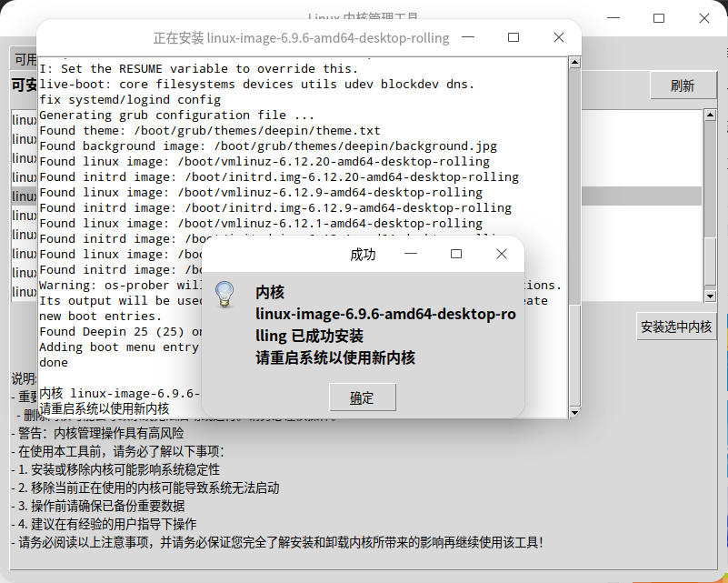Viewport: 728px width, 583px height.
Task: Click "new boot entries." in the log
Action: tap(101, 316)
